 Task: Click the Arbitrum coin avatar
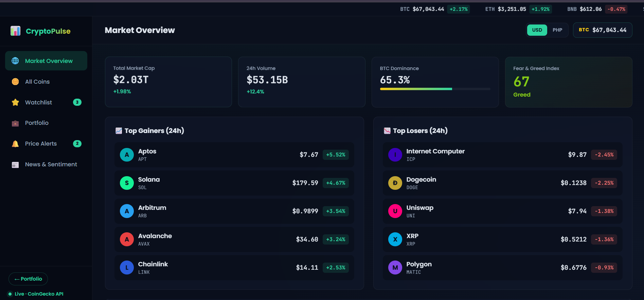[x=127, y=211]
